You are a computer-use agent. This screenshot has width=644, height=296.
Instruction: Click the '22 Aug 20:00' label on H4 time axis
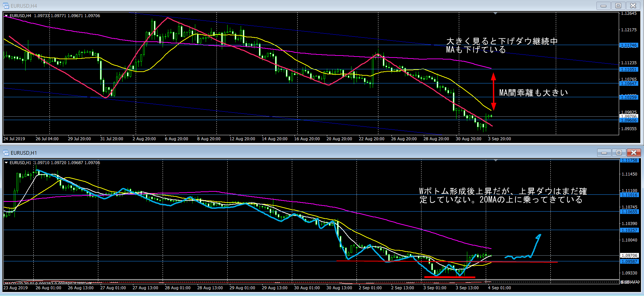click(x=371, y=139)
